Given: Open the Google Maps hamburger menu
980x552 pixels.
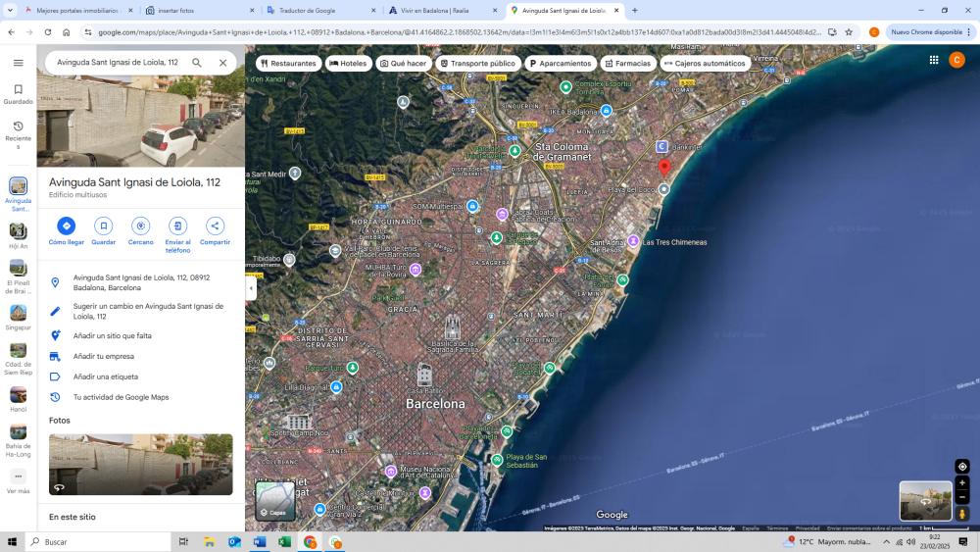Looking at the screenshot, I should (18, 63).
